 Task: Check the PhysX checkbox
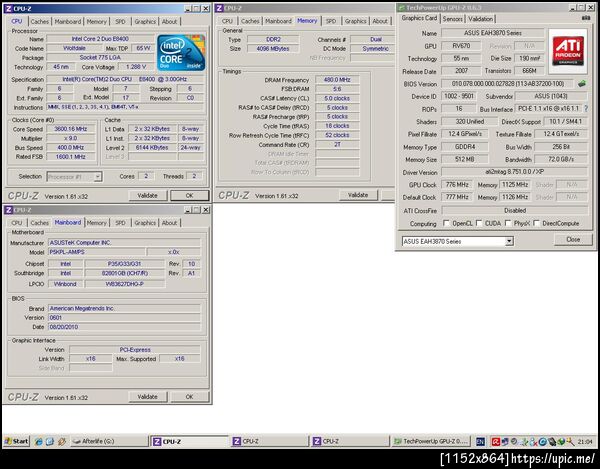coord(509,223)
